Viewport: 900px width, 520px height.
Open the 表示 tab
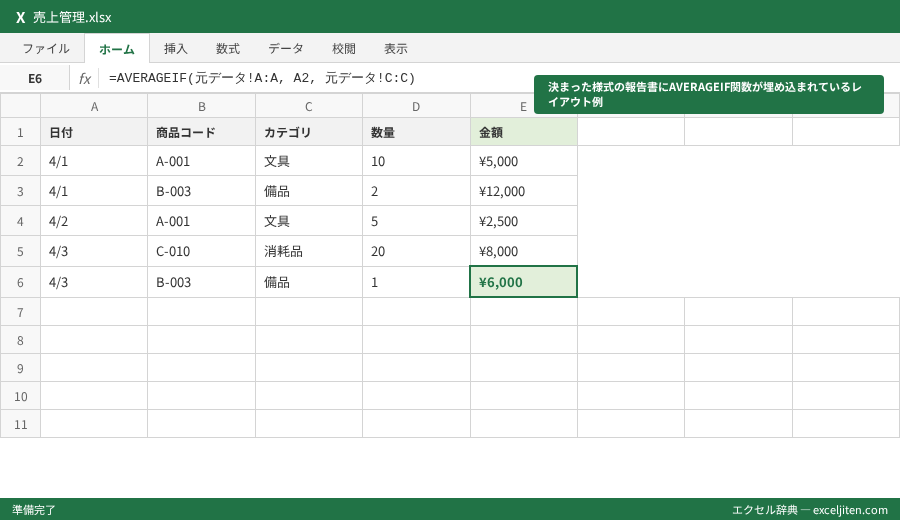(x=396, y=49)
